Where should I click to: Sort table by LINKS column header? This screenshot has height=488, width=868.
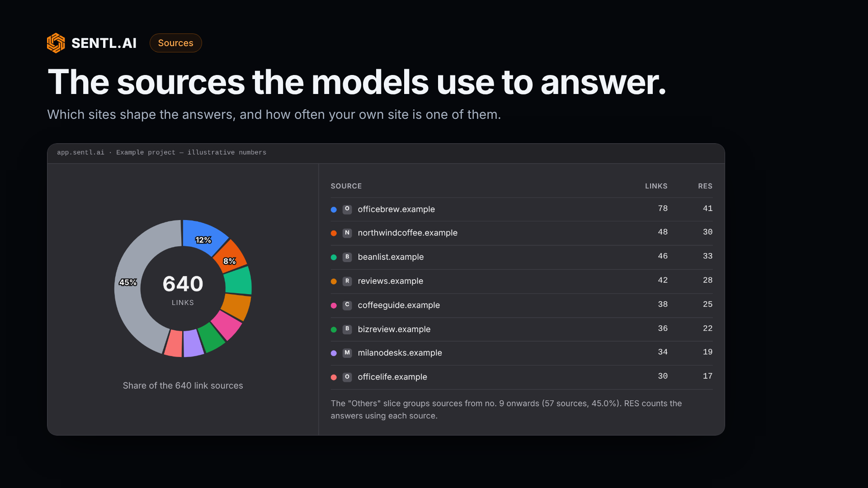(656, 186)
